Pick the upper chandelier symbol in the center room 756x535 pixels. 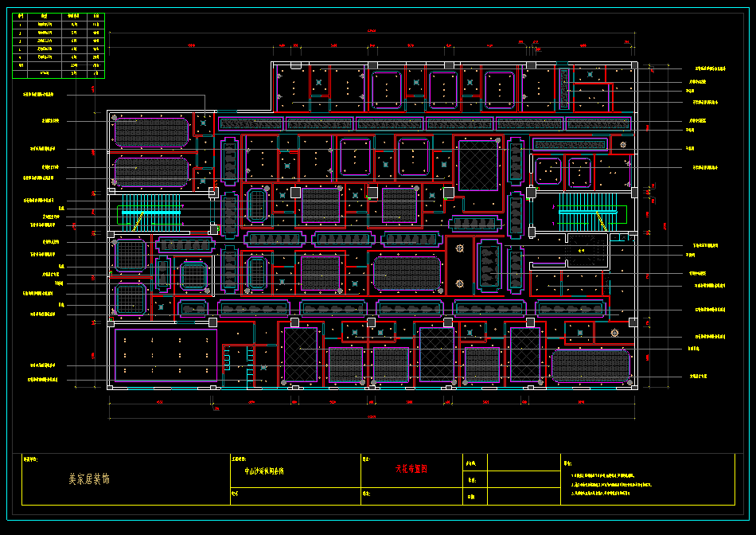459,249
